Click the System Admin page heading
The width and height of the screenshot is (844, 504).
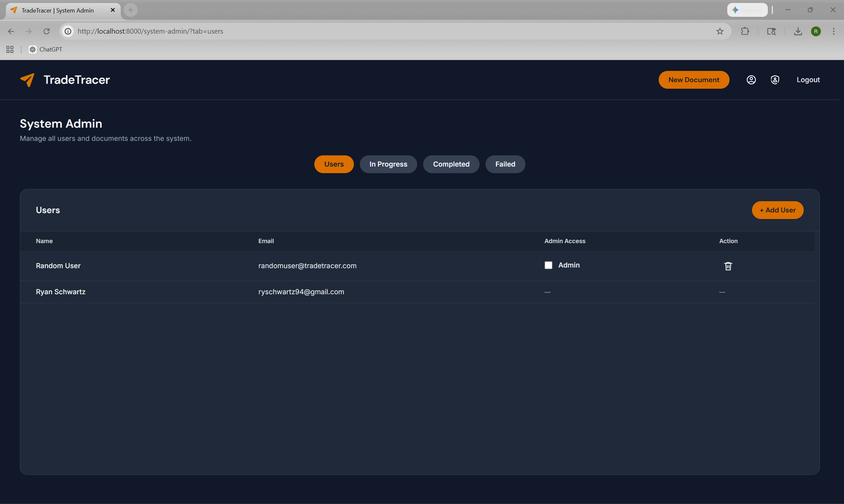(61, 124)
